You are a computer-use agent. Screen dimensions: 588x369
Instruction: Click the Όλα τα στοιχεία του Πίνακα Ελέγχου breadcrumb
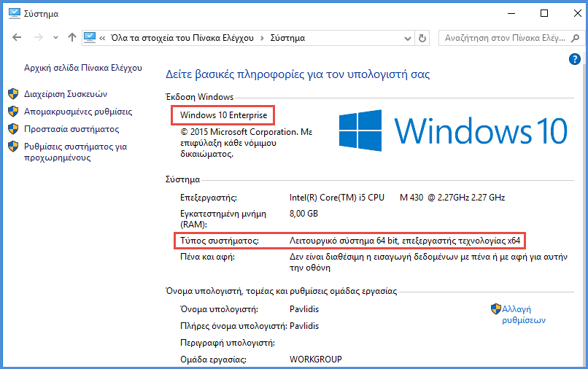point(182,38)
